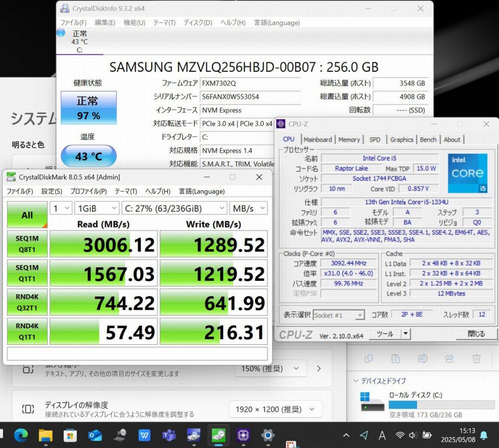Image resolution: width=499 pixels, height=448 pixels.
Task: Click the Paste icon in Explorer toolbar
Action: point(396,359)
